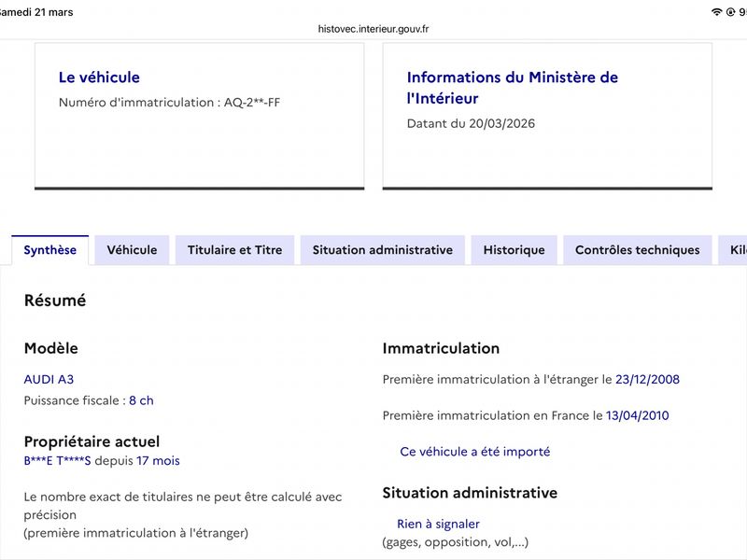Click the registration number AQ-2**-FF line
Viewport: 747px width, 560px height.
(170, 103)
